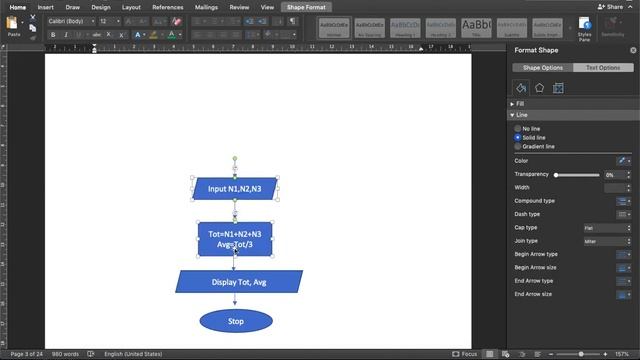Screen dimensions: 640x360
Task: Open the Compound type dropdown
Action: 624,201
